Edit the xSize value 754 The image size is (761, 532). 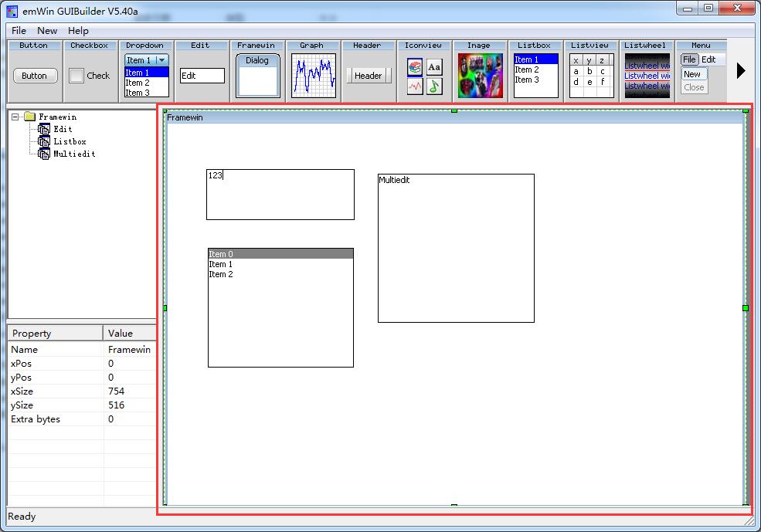click(x=130, y=391)
